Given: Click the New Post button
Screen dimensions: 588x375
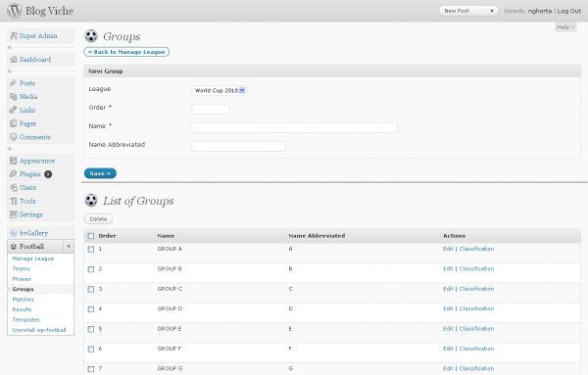Looking at the screenshot, I should [x=463, y=11].
